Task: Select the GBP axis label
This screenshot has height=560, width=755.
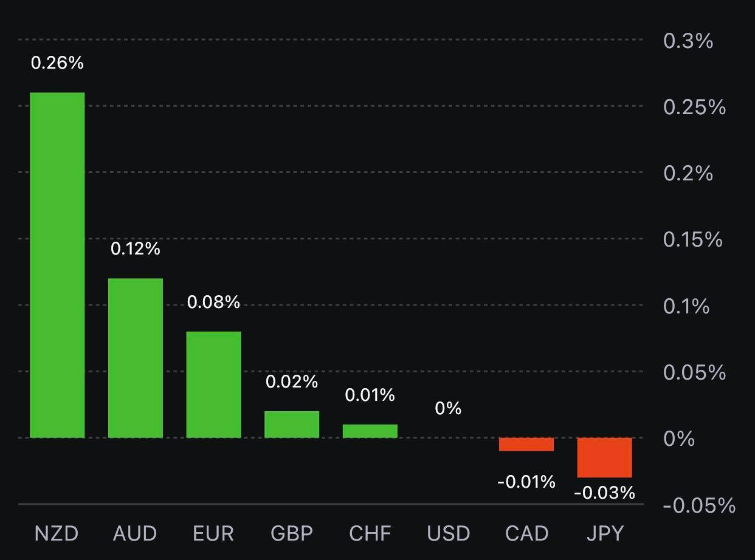Action: point(292,534)
